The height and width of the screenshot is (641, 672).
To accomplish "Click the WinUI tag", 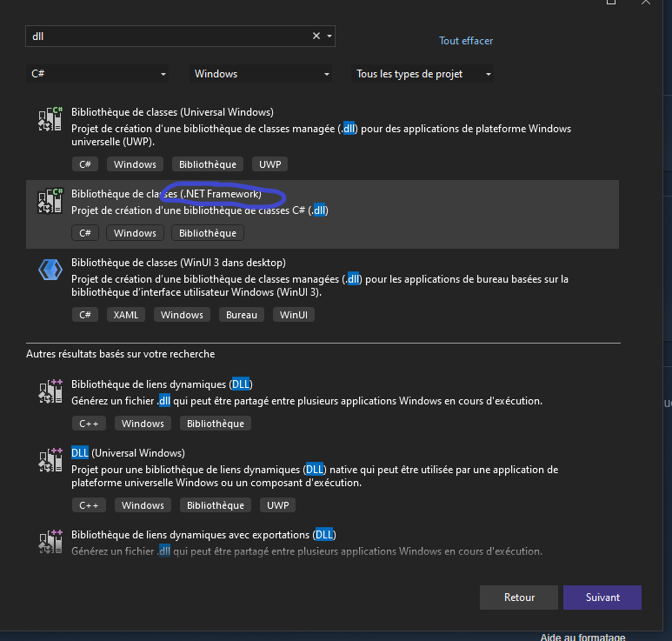I will [294, 315].
